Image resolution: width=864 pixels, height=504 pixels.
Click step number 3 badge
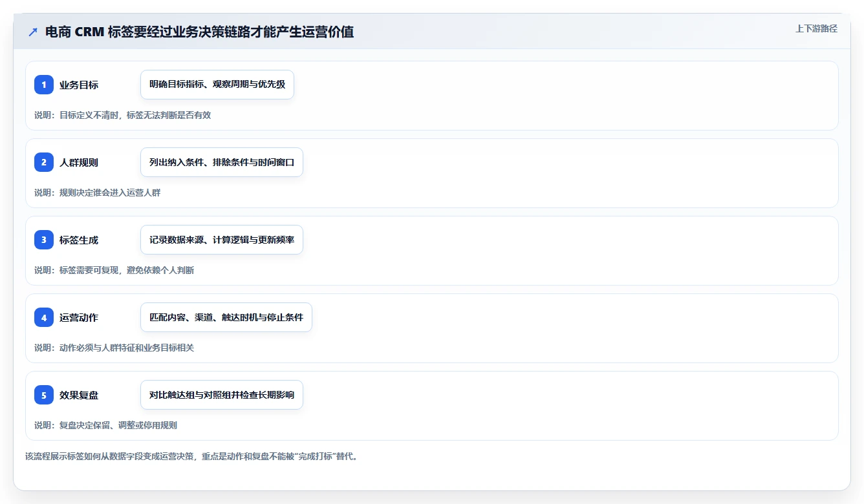[44, 240]
